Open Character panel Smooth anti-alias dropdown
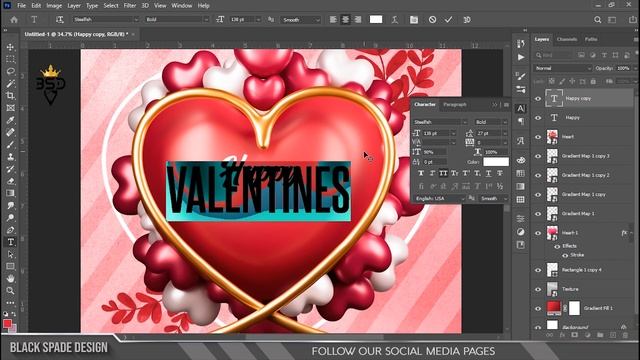Viewport: 640px width, 360px height. pos(493,198)
